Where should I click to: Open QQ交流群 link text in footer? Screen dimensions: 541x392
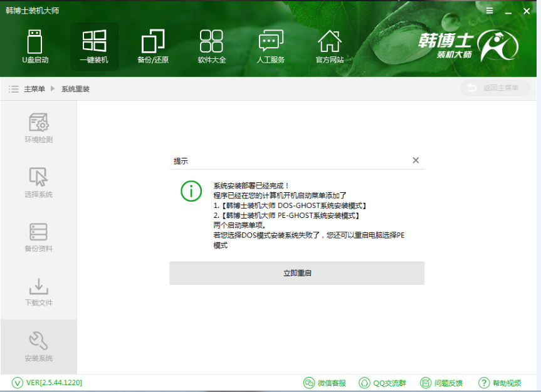click(389, 383)
